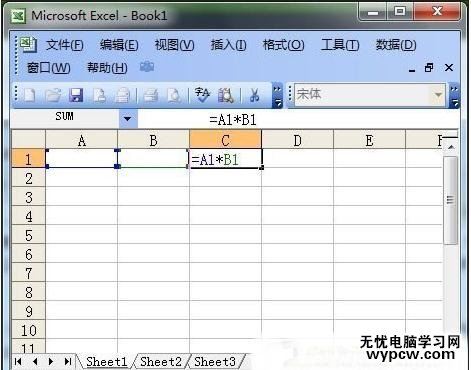The width and height of the screenshot is (471, 370).
Task: Open the Name Box dropdown arrow
Action: click(x=128, y=118)
